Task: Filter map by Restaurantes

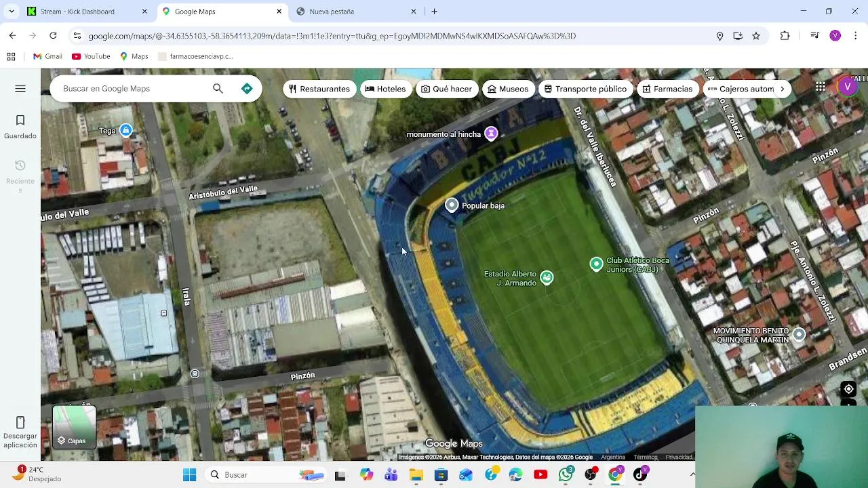Action: [x=319, y=89]
